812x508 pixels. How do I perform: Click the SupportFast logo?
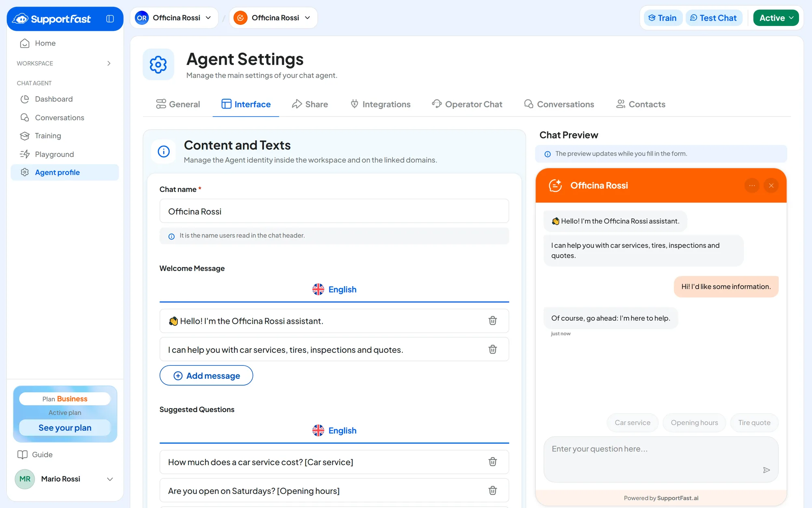(x=52, y=19)
